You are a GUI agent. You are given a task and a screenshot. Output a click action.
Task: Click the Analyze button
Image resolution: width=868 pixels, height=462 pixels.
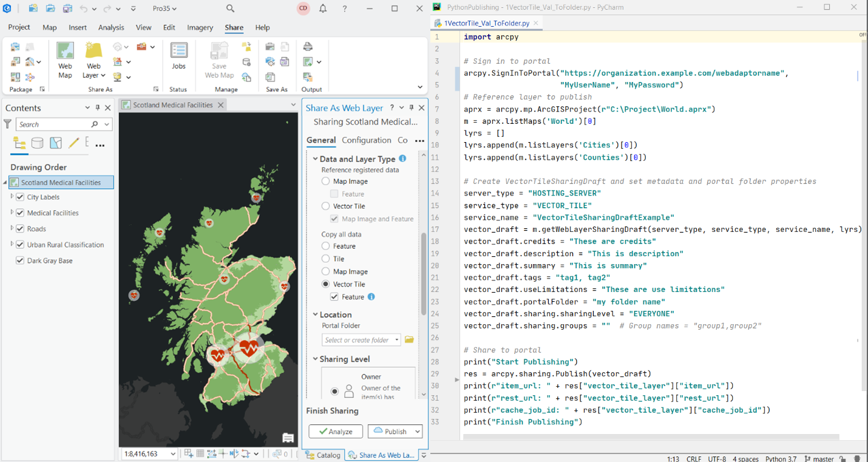pos(336,431)
